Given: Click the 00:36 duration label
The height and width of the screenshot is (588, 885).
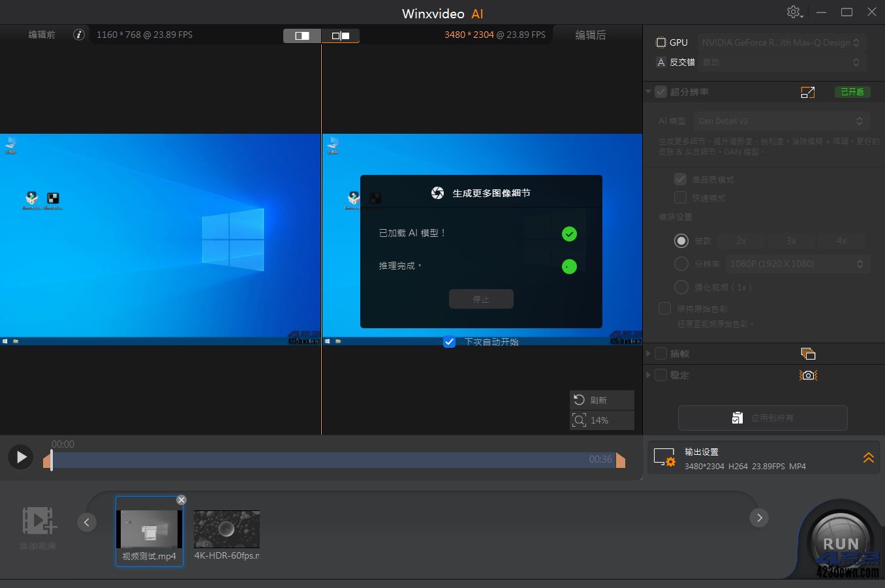Looking at the screenshot, I should pyautogui.click(x=600, y=459).
